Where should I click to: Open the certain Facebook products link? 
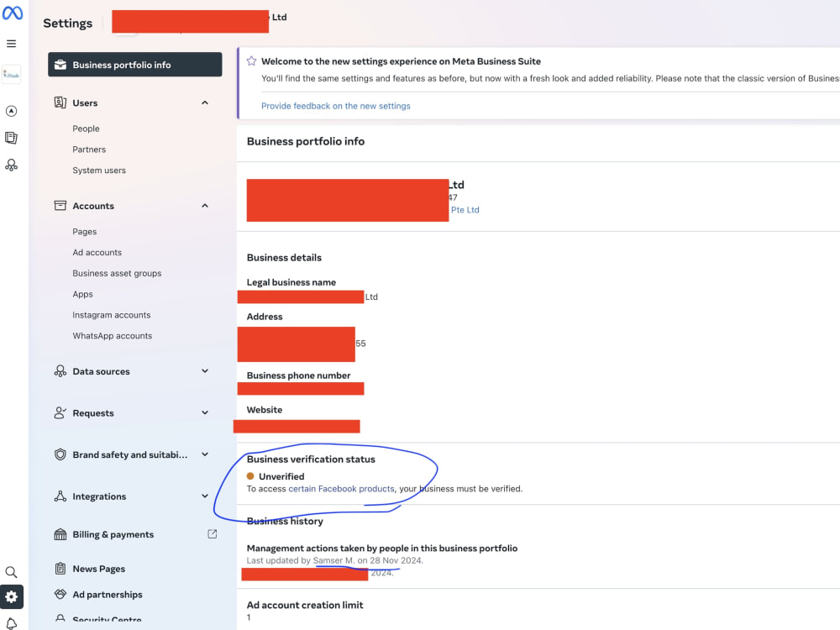point(341,489)
